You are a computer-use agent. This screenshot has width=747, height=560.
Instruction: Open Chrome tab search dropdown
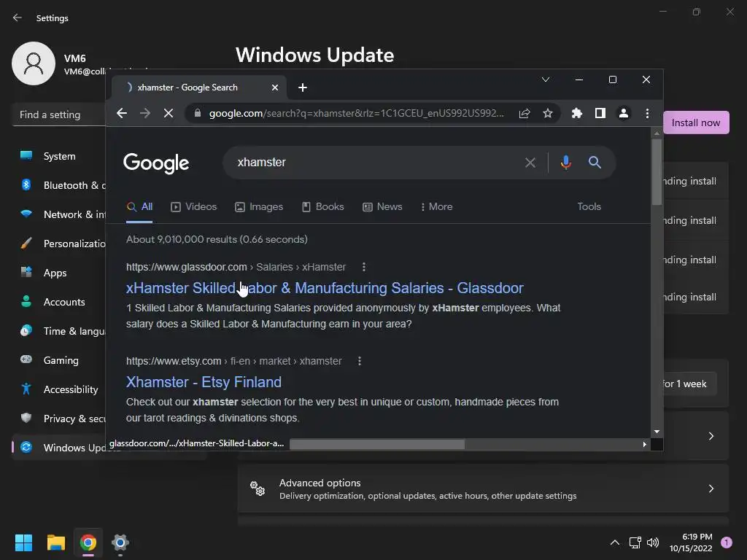(546, 79)
